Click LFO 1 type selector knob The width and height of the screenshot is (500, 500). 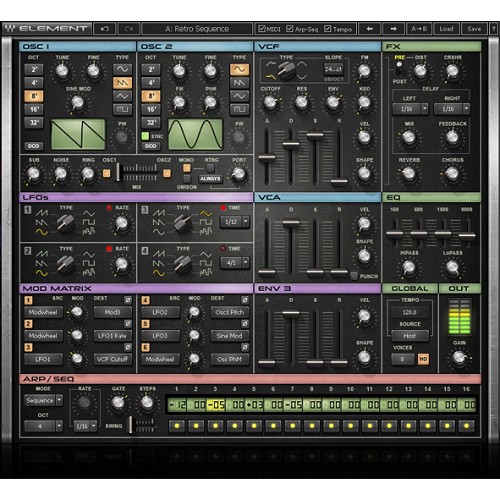66,223
